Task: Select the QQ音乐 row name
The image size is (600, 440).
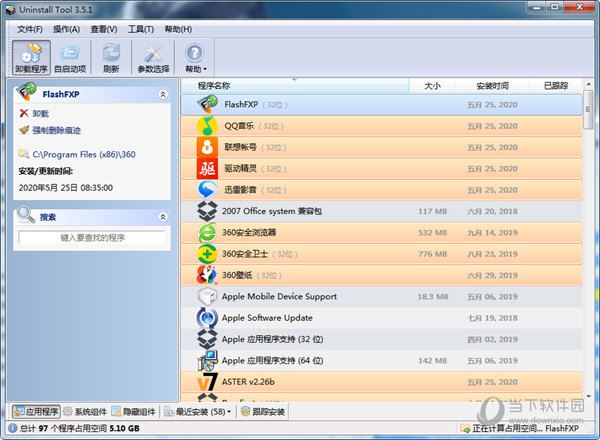Action: click(239, 126)
